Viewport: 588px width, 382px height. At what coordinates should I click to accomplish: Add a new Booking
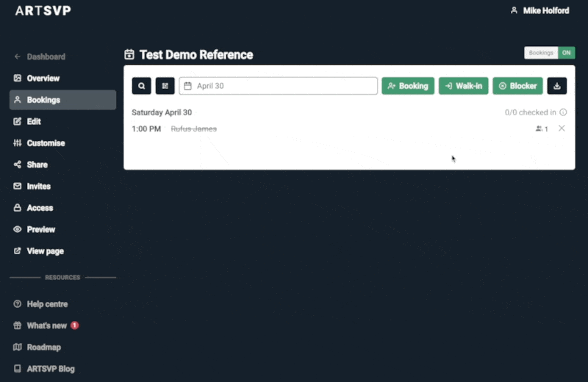[x=408, y=86]
